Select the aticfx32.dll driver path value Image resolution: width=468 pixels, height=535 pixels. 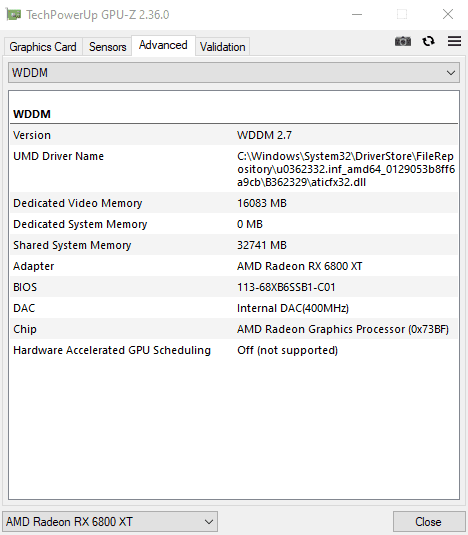pos(346,169)
